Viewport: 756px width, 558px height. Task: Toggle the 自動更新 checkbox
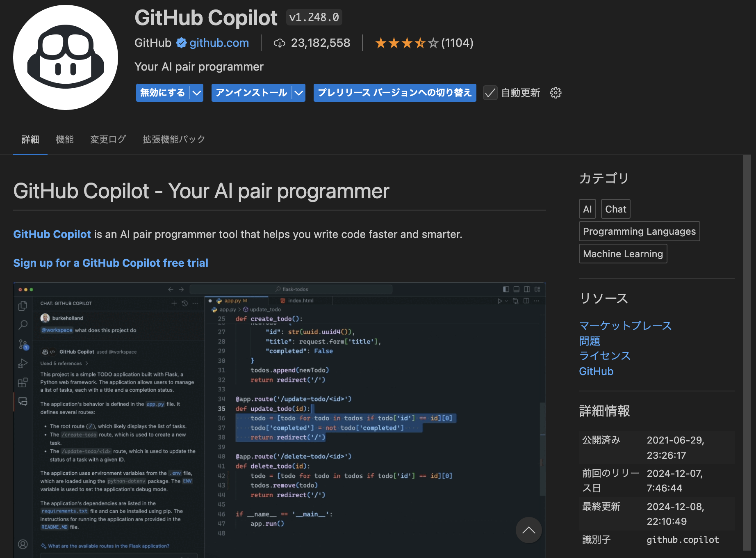coord(490,93)
